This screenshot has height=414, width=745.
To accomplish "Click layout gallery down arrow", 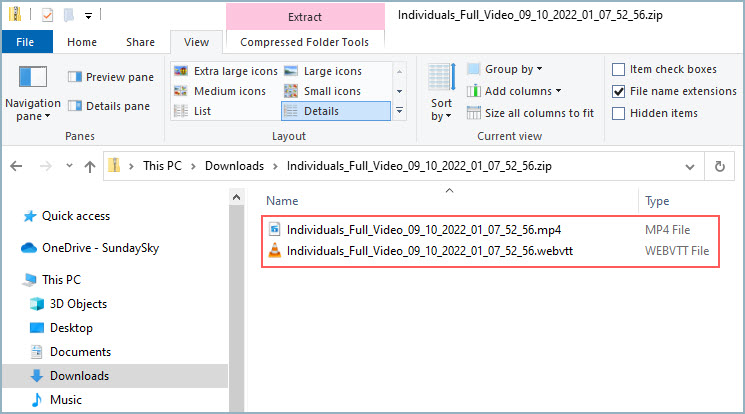I will [x=400, y=91].
